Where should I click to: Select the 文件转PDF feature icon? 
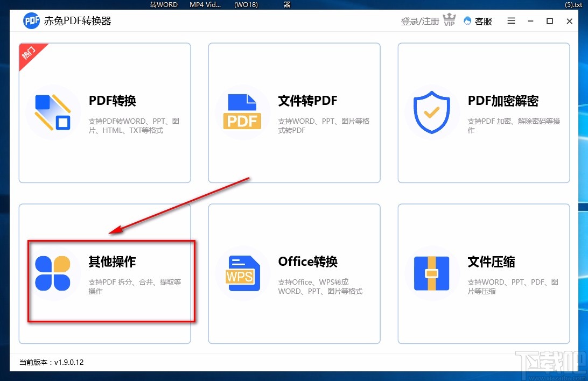coord(242,111)
